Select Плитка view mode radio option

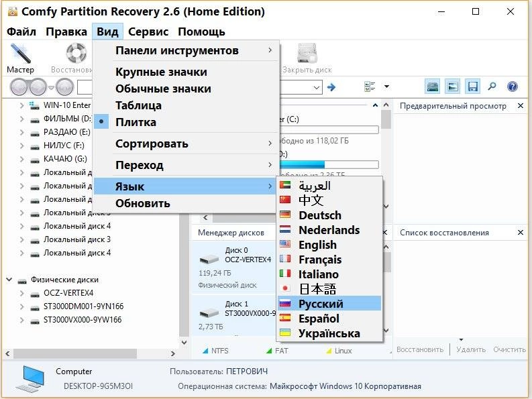click(x=185, y=122)
